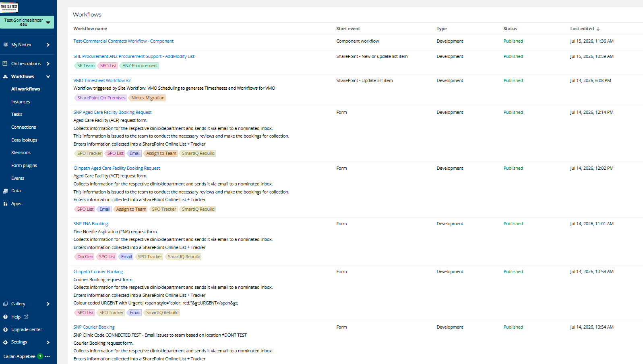643x364 pixels.
Task: Open Data lookups in the sidebar
Action: pyautogui.click(x=24, y=140)
